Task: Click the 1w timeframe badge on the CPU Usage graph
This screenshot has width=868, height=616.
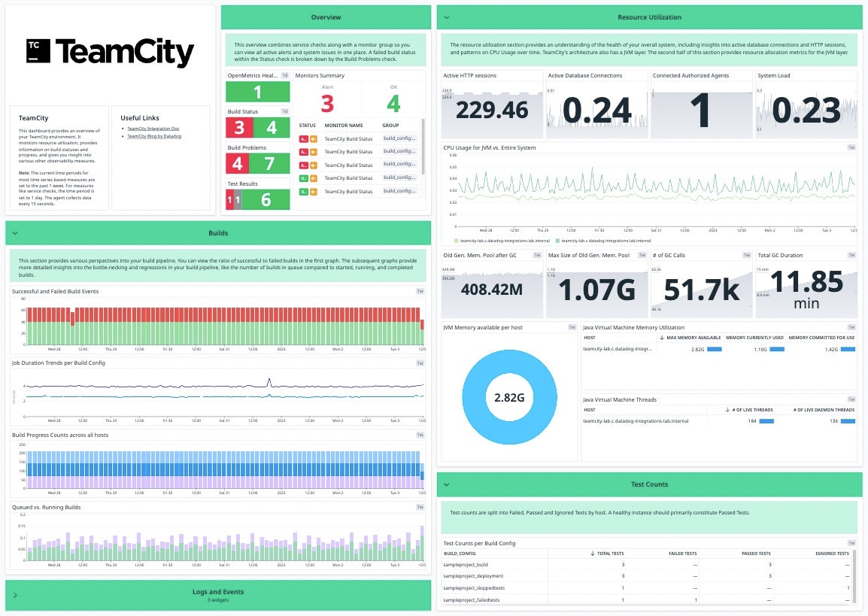Action: 851,147
